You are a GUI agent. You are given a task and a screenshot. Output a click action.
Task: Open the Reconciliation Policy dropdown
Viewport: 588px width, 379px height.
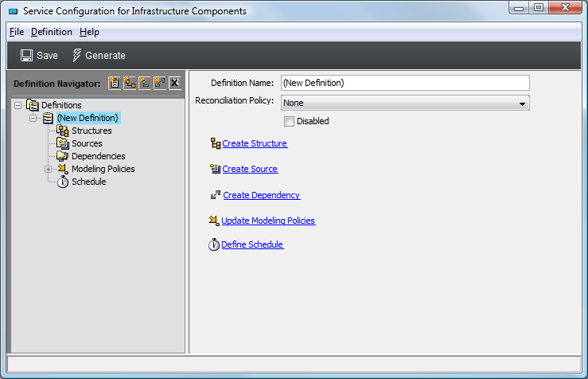(405, 103)
